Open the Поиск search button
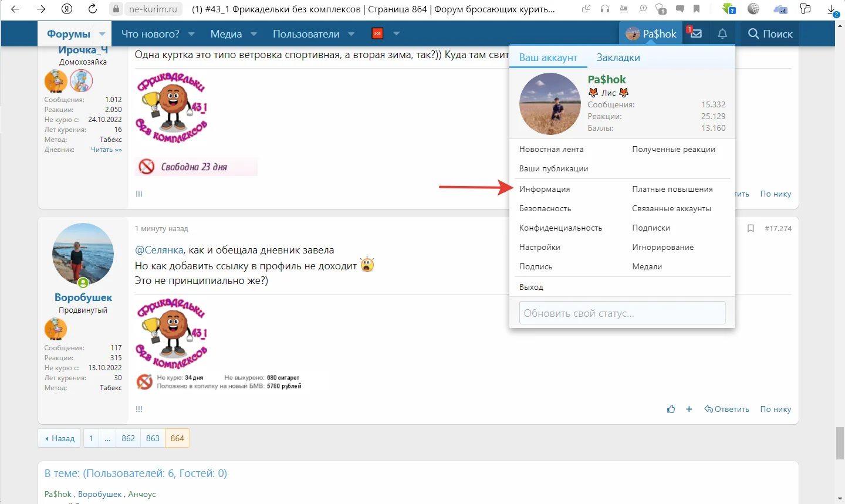This screenshot has height=504, width=845. tap(770, 34)
